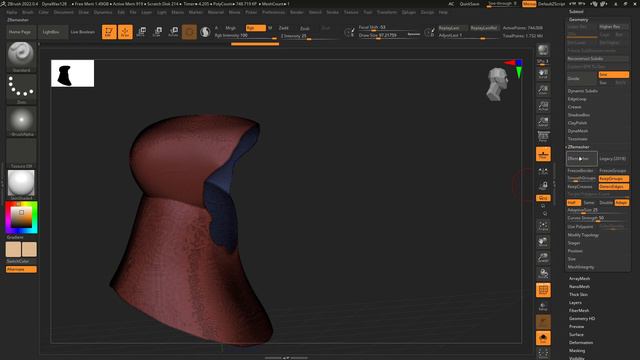640x360 pixels.
Task: Open the Preferences menu
Action: coord(273,12)
